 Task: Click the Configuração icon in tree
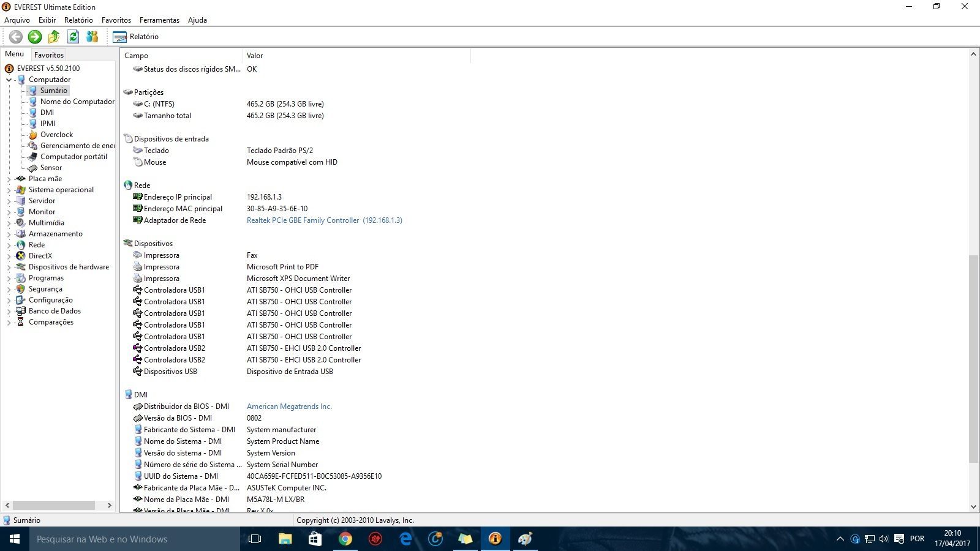coord(21,300)
